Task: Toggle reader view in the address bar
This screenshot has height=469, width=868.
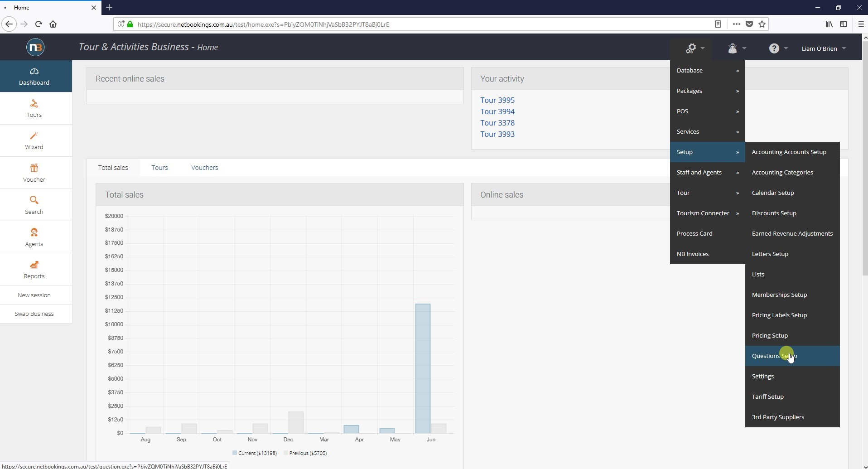Action: (x=718, y=24)
